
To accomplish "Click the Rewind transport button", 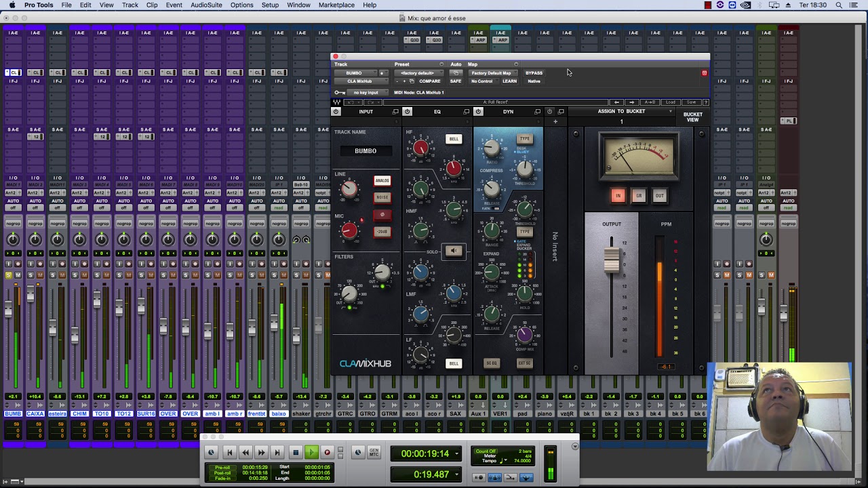I will coord(245,453).
